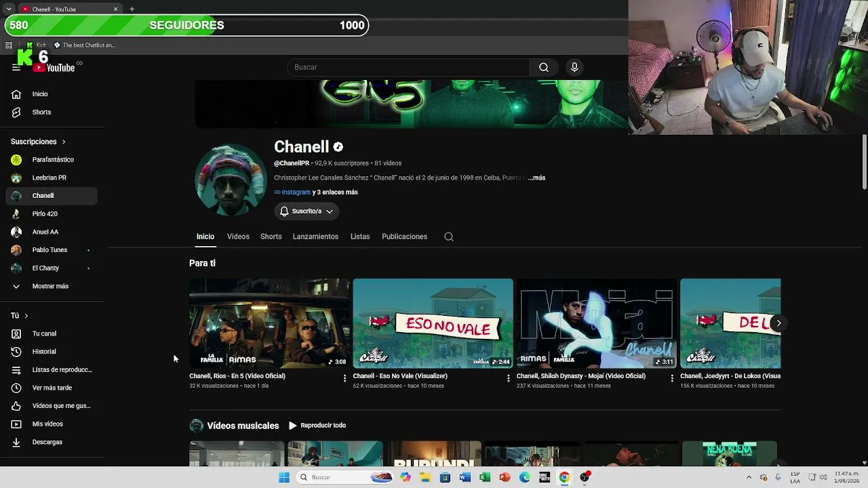
Task: Launch Excel from the taskbar
Action: click(485, 477)
